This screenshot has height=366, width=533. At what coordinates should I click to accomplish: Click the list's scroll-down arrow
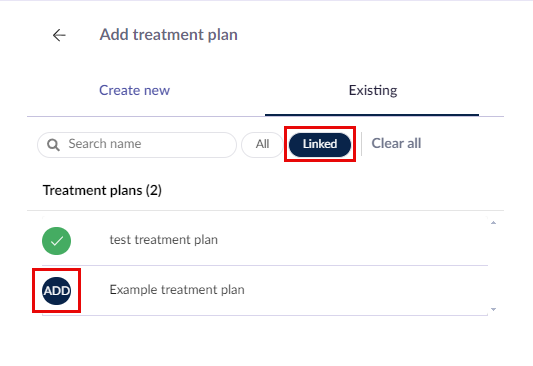tap(493, 309)
